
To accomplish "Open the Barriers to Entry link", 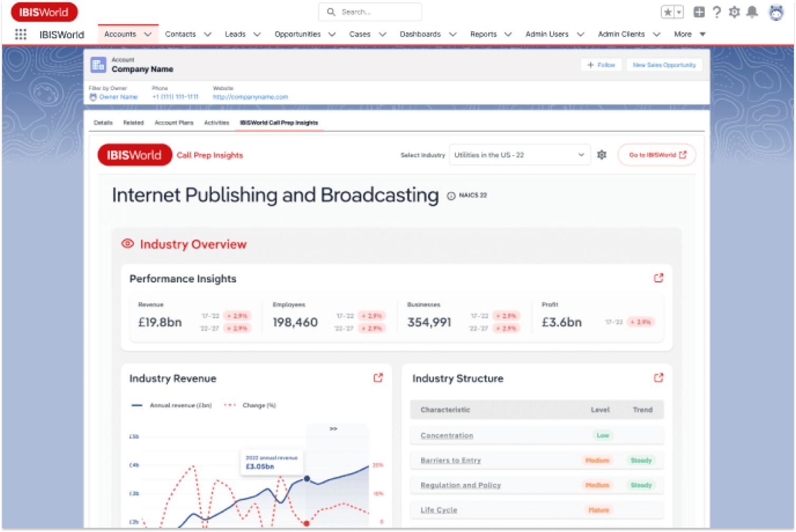I will pos(450,461).
